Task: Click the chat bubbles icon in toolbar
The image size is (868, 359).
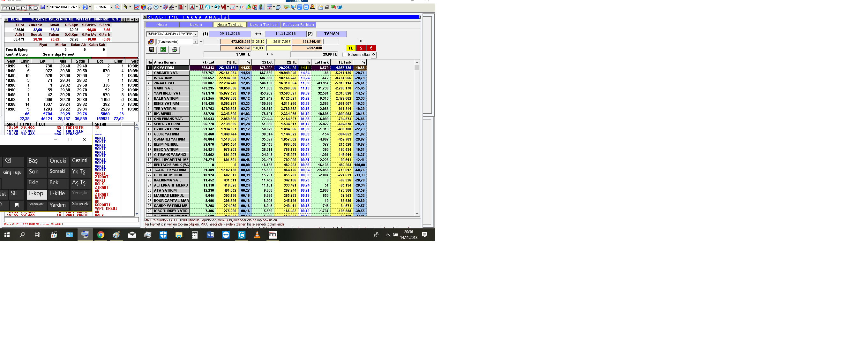Action: 333,7
